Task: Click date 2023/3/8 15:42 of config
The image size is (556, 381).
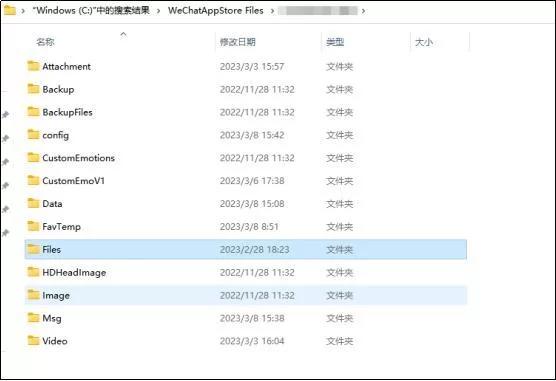Action: tap(252, 135)
